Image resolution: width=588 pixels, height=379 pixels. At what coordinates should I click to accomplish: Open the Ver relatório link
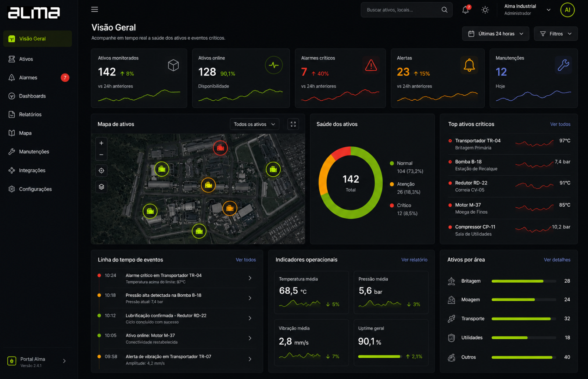[414, 260]
